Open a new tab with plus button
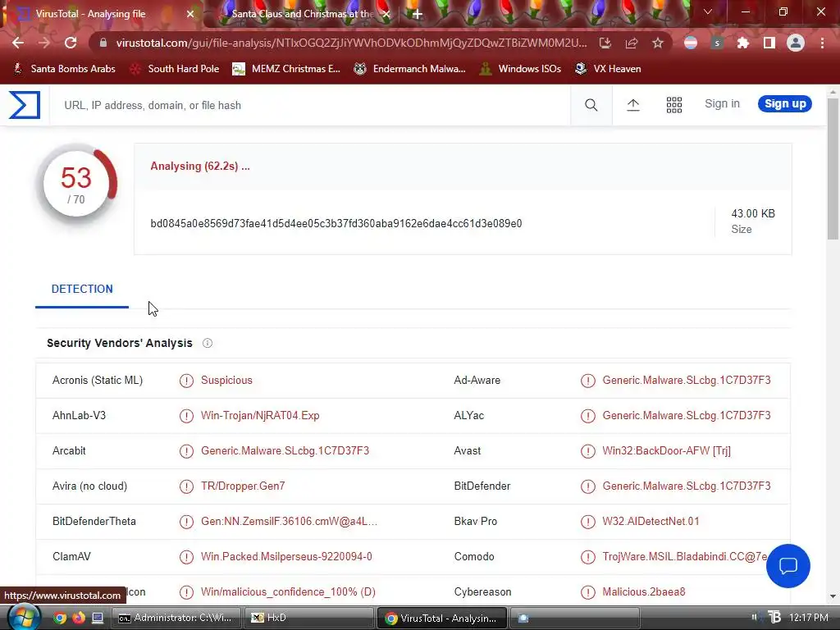Image resolution: width=840 pixels, height=630 pixels. click(x=417, y=15)
